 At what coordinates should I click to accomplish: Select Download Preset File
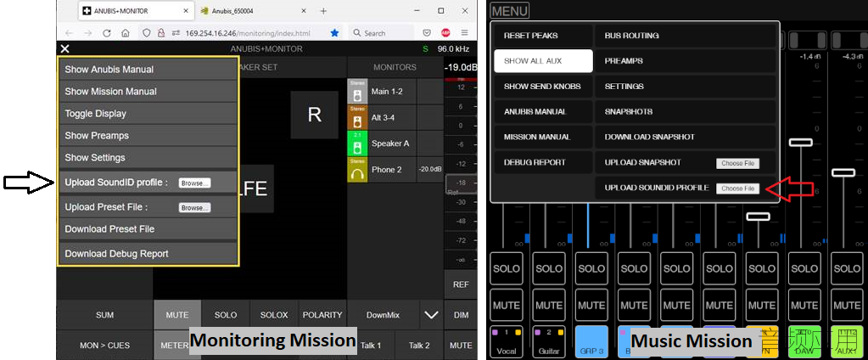[x=148, y=228]
